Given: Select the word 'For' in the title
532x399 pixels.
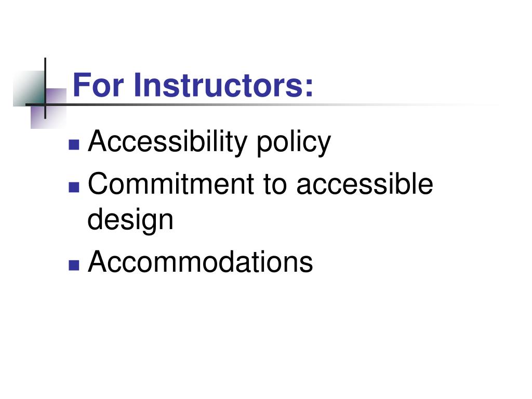Looking at the screenshot, I should 98,85.
